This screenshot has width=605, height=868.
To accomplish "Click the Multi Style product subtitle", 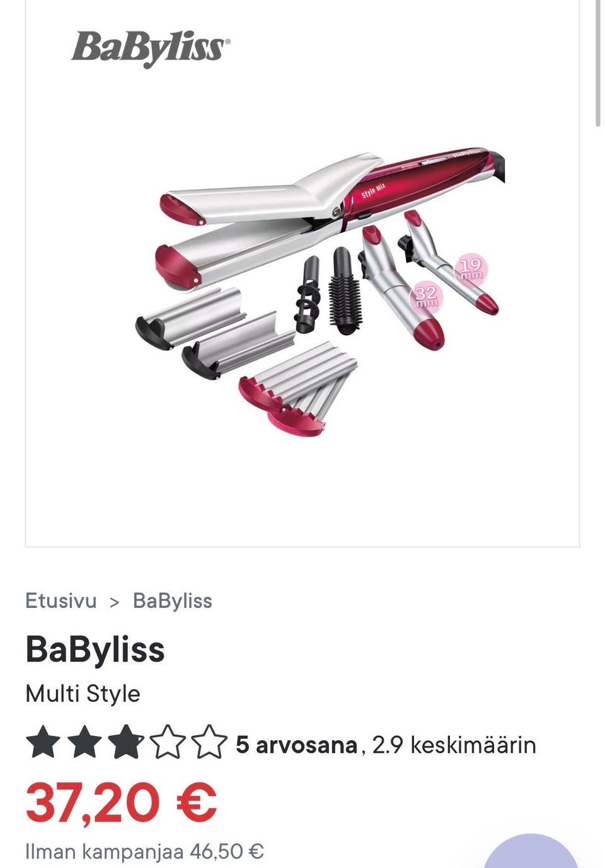I will coord(83,694).
